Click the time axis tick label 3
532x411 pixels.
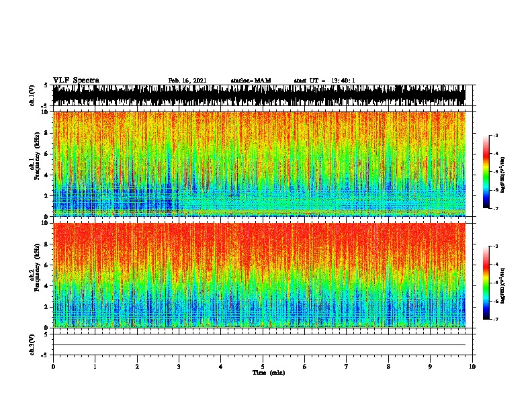[x=179, y=367]
